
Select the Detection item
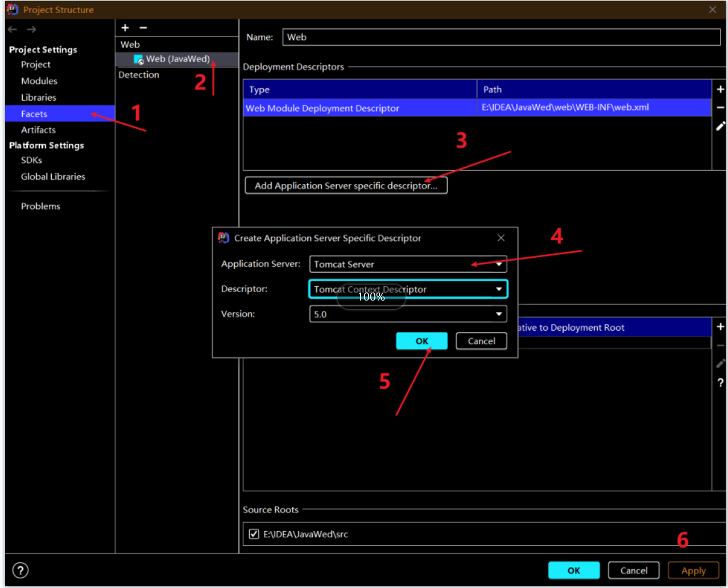[139, 75]
